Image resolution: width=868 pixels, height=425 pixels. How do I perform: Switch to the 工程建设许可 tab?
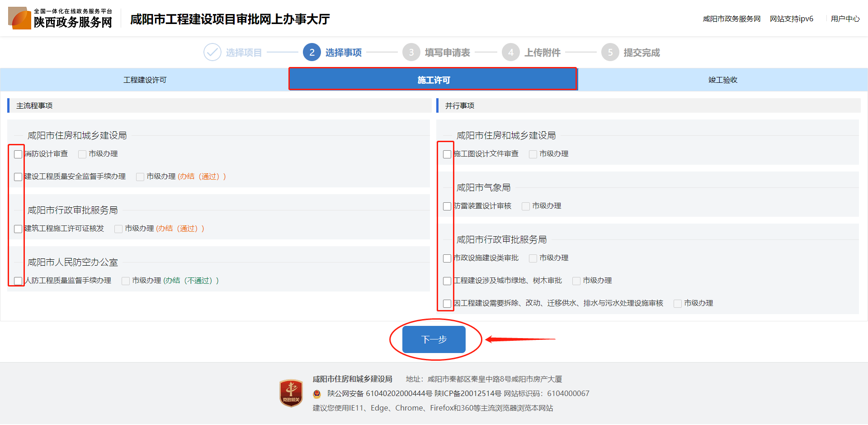(145, 80)
